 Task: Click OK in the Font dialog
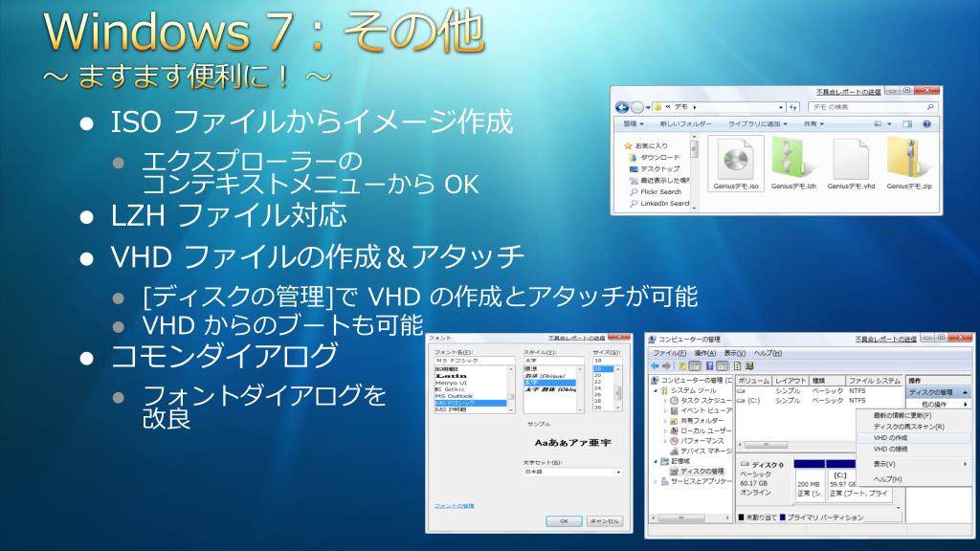(x=564, y=521)
